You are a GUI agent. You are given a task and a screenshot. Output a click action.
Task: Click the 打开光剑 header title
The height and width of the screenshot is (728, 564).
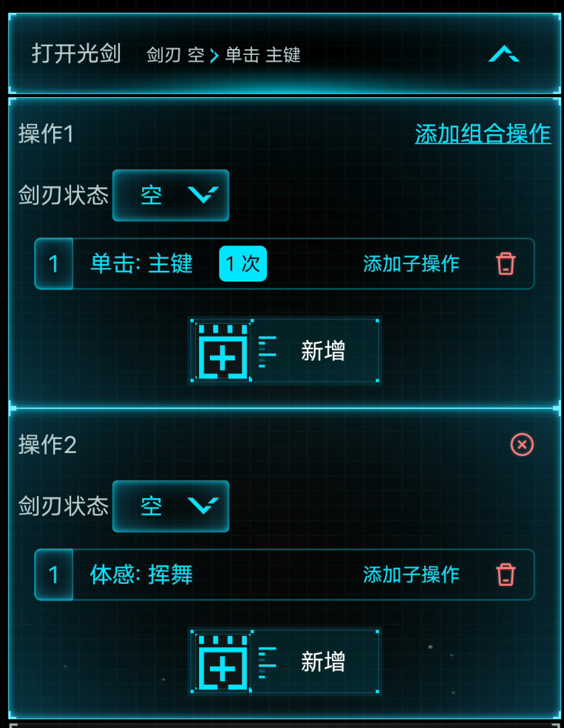(x=76, y=54)
